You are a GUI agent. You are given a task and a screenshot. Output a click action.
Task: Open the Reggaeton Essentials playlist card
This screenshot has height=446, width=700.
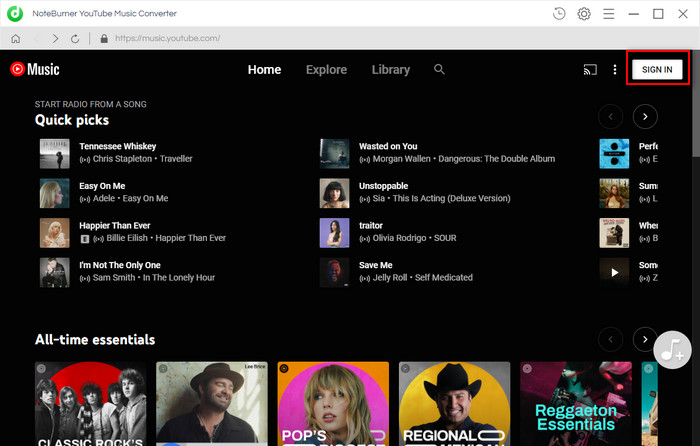576,404
